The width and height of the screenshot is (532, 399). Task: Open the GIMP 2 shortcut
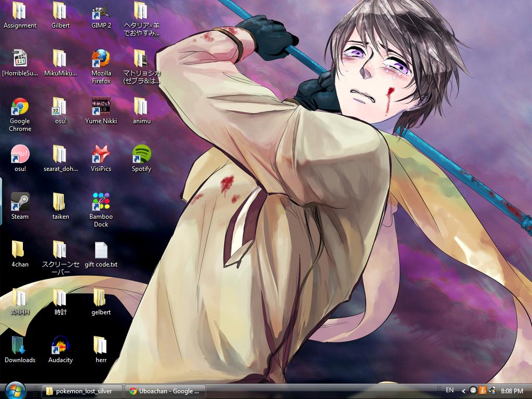(101, 16)
